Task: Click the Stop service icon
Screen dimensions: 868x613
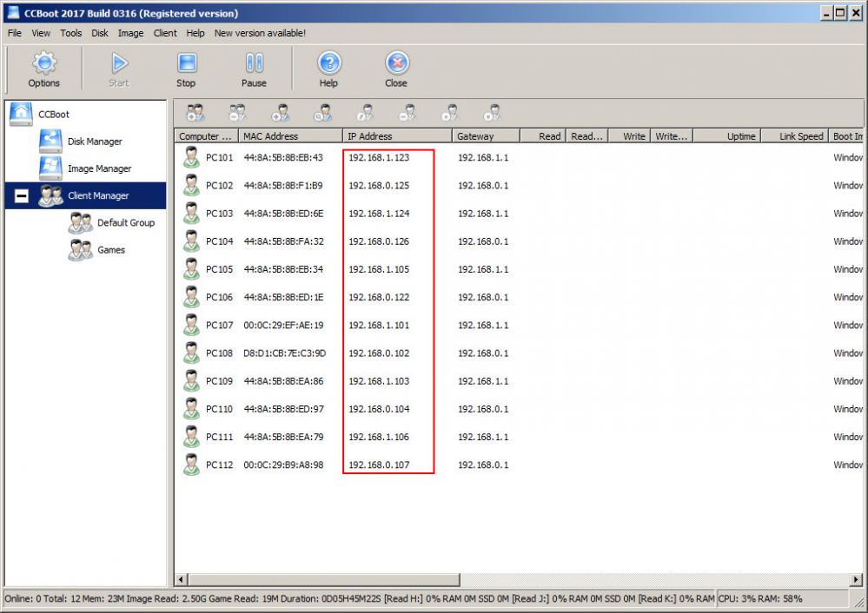Action: (x=187, y=63)
